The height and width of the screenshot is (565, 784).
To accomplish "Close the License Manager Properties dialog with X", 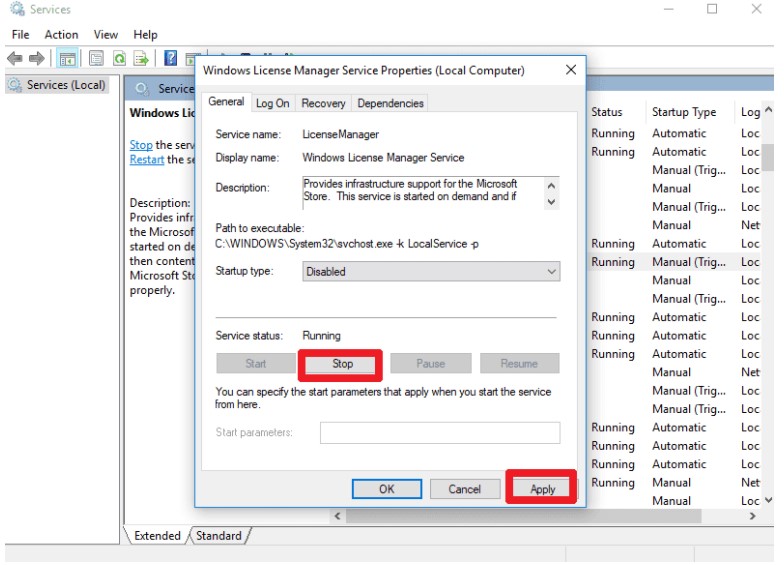I will (571, 70).
